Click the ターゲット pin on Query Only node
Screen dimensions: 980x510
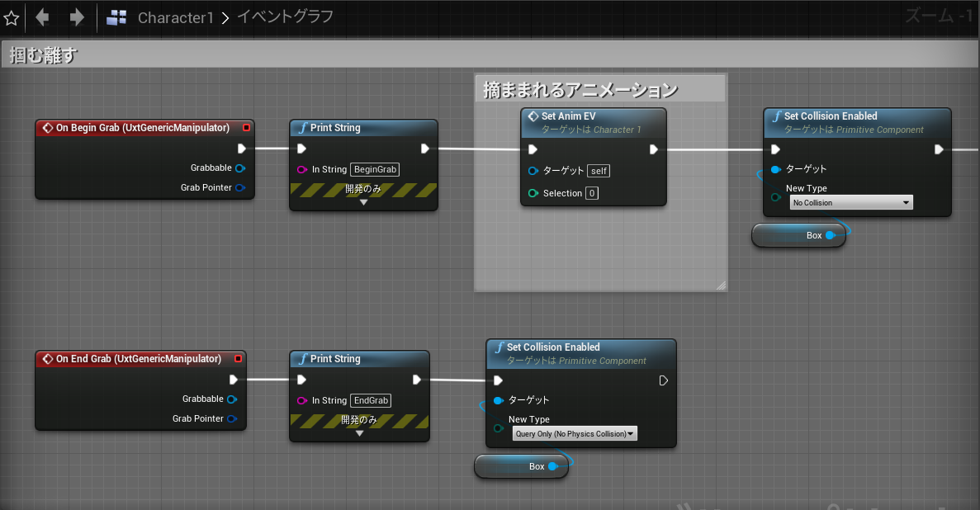(x=498, y=400)
